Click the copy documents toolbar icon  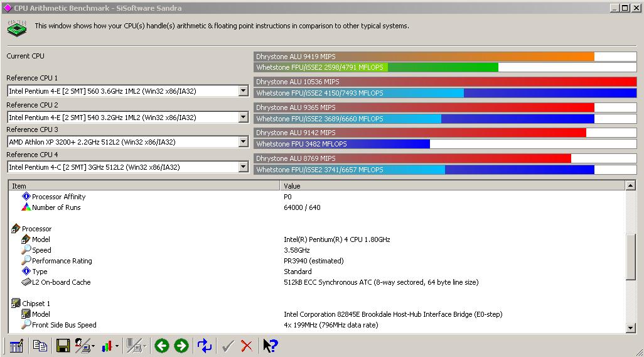tap(40, 346)
